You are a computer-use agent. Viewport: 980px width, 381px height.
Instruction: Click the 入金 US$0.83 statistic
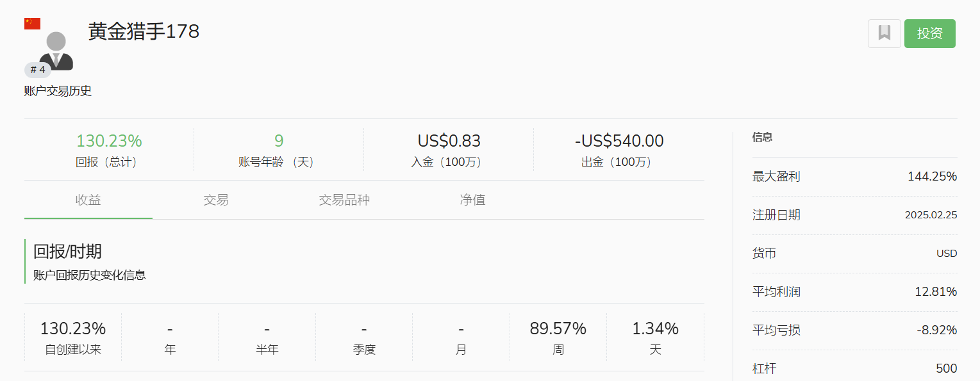coord(449,150)
